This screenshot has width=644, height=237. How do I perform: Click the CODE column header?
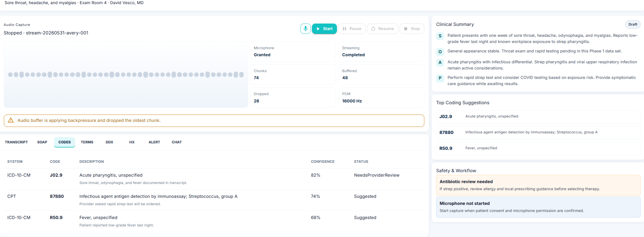(x=55, y=162)
